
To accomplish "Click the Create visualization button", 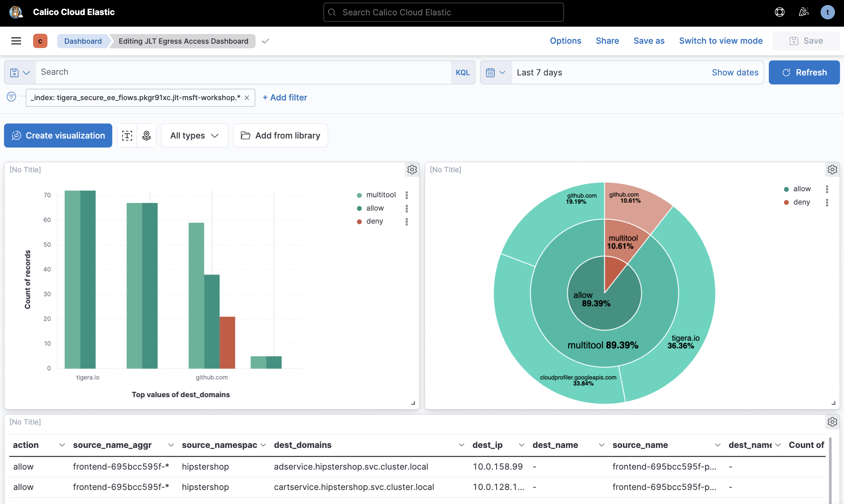I will [x=58, y=135].
